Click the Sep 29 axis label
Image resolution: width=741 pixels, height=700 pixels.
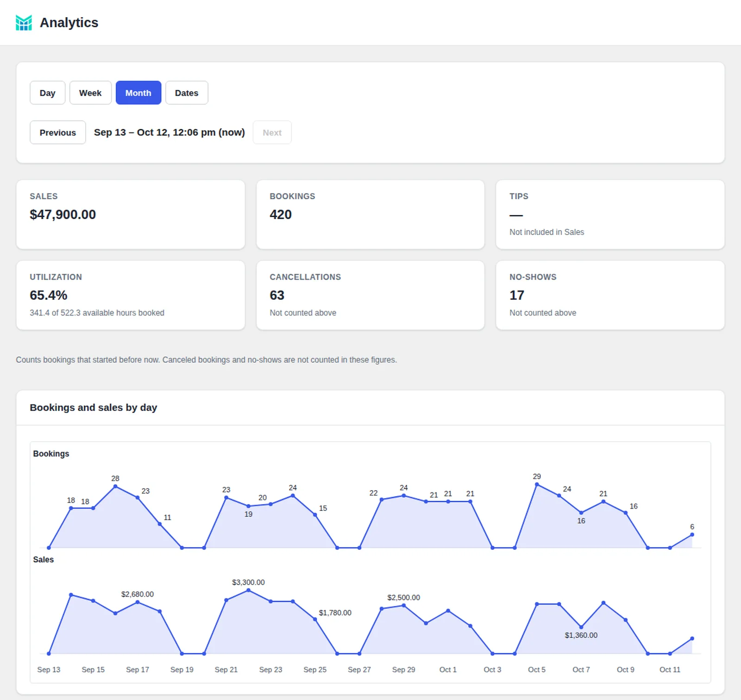404,669
